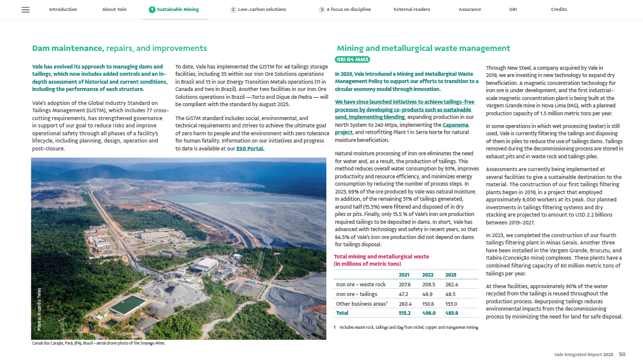Click the number 1 circle badge

152,10
